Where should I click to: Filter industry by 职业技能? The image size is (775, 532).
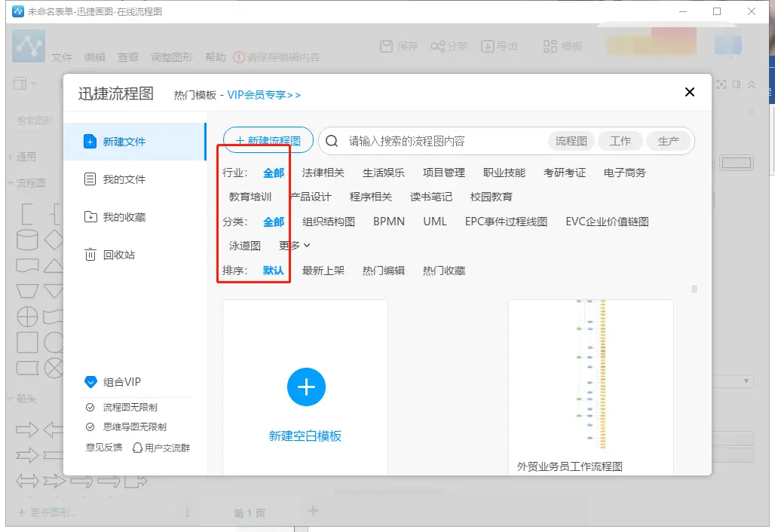[x=504, y=173]
